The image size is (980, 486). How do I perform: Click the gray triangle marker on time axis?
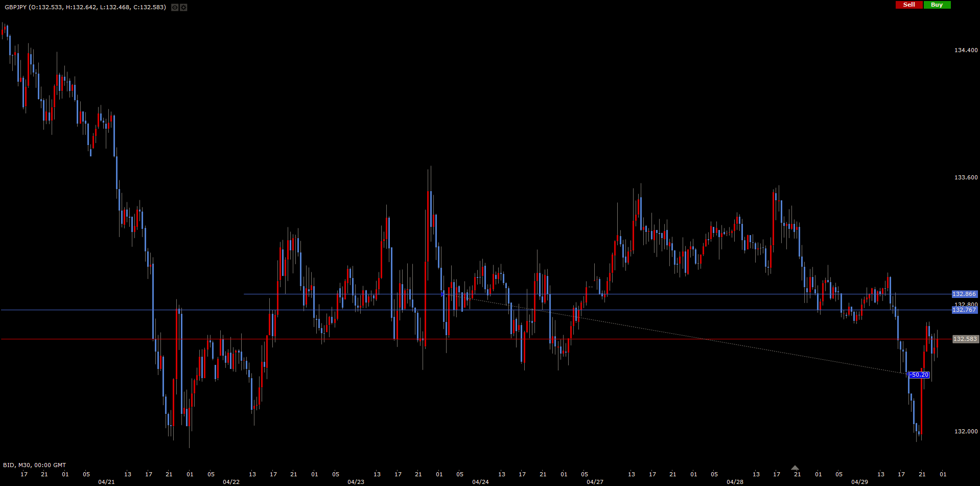coord(795,468)
